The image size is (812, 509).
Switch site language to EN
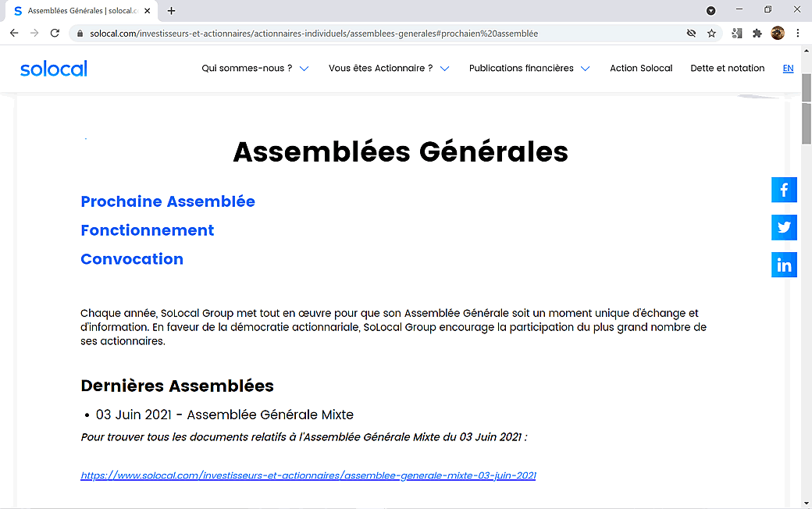788,69
